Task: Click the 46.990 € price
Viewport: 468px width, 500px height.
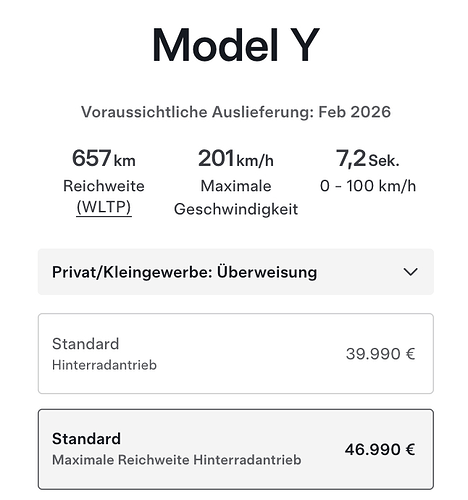Action: pyautogui.click(x=380, y=450)
